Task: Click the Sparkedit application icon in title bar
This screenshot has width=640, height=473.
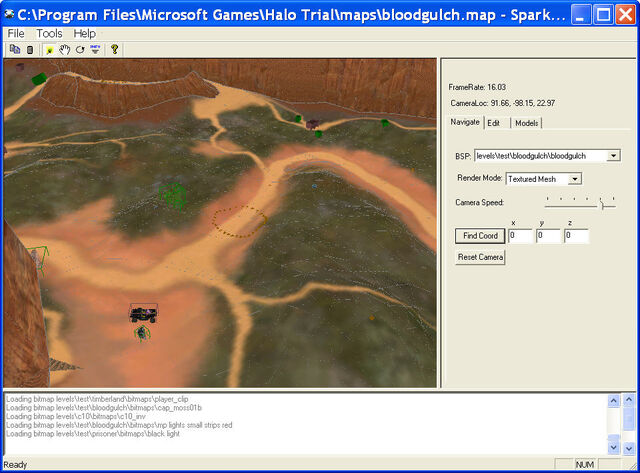Action: [x=9, y=15]
